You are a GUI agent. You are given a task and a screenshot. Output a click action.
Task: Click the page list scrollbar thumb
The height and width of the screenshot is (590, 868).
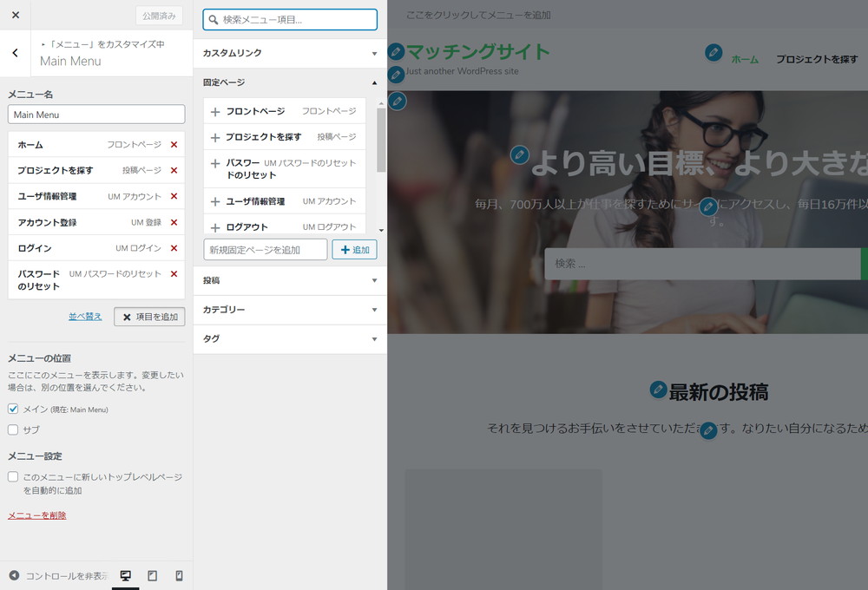(381, 140)
